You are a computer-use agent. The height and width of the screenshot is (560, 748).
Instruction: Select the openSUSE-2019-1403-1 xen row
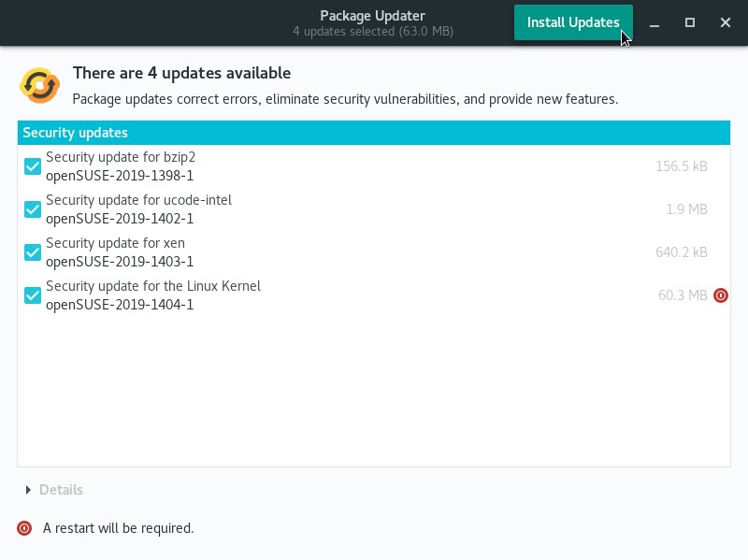click(373, 252)
